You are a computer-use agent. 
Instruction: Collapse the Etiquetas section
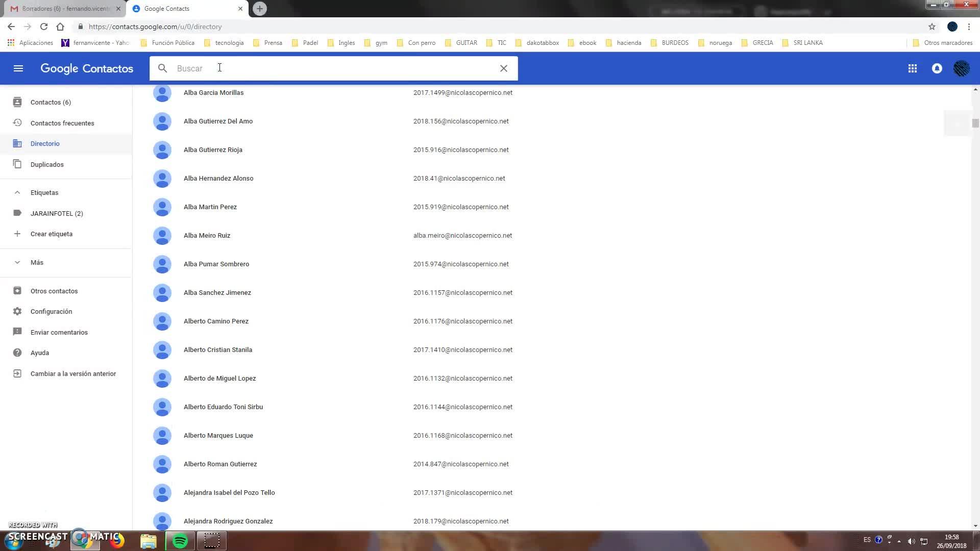coord(17,192)
